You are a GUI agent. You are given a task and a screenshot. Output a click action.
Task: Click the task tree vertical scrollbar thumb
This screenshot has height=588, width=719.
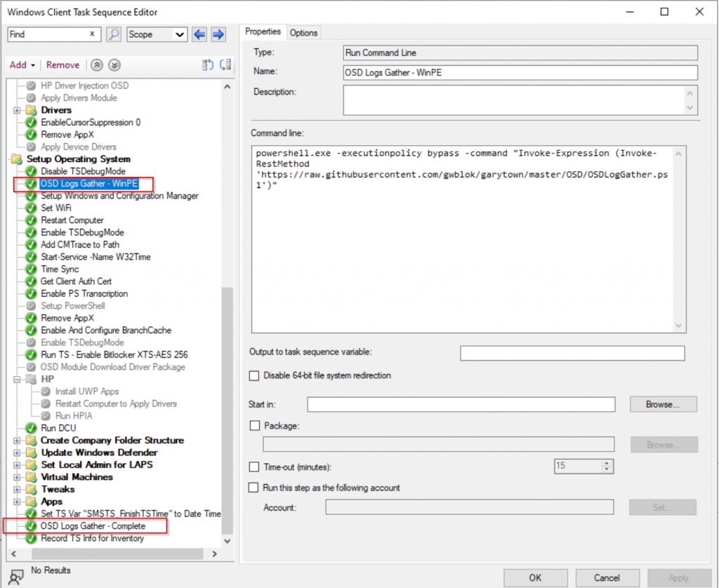227,410
